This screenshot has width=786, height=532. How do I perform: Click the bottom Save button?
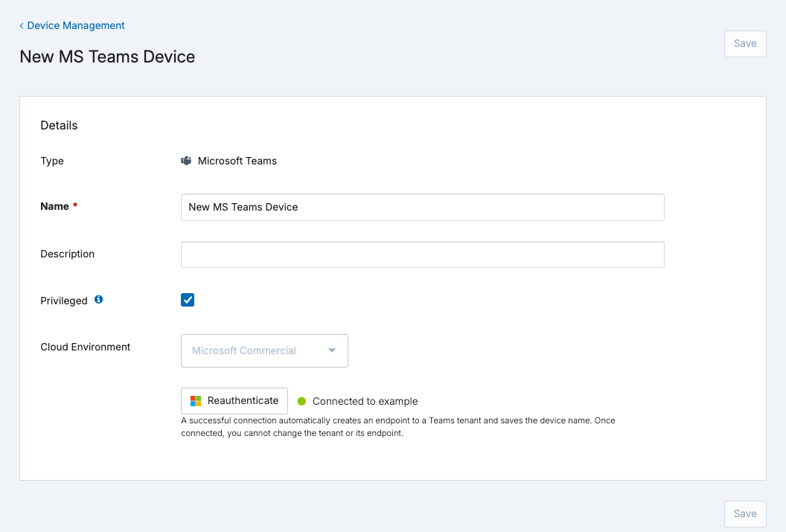[x=745, y=513]
